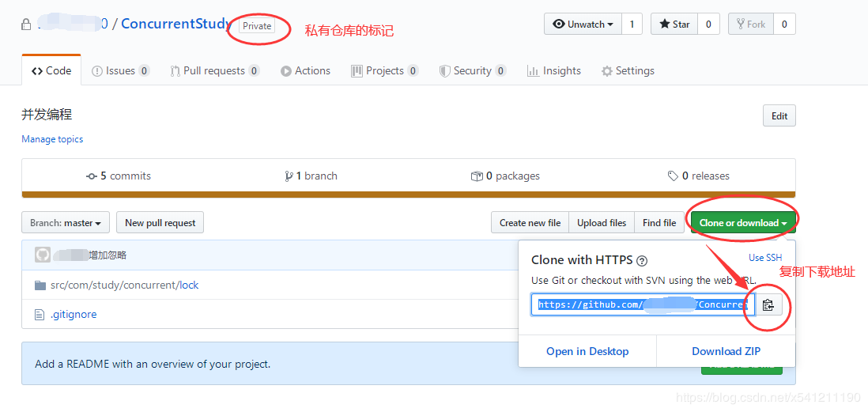Open the 0 releases link
Image resolution: width=868 pixels, height=412 pixels.
(699, 176)
